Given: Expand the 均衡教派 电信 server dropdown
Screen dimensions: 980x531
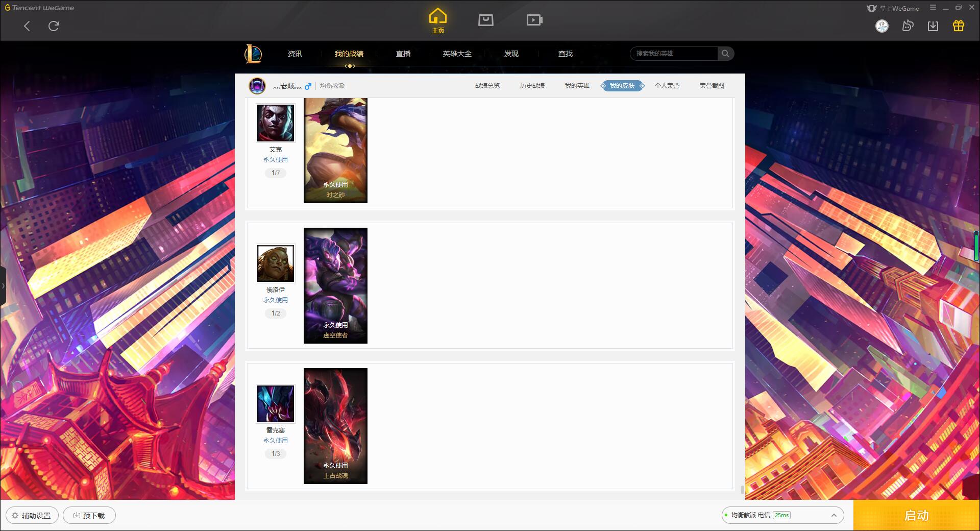Looking at the screenshot, I should pos(782,515).
